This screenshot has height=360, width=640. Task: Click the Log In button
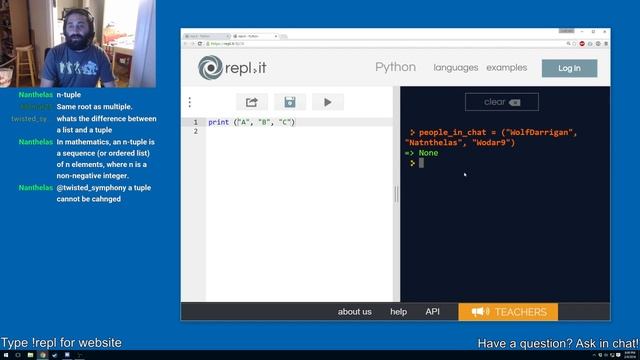[569, 68]
